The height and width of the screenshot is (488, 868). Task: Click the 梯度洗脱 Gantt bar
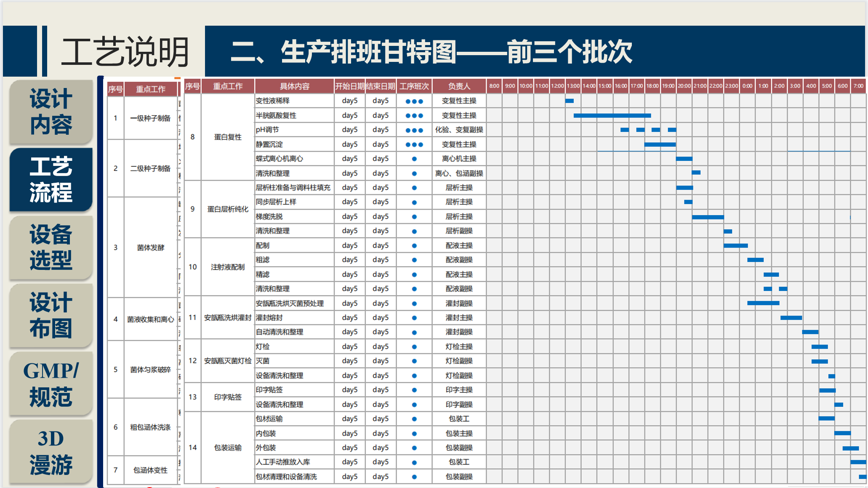(x=708, y=217)
